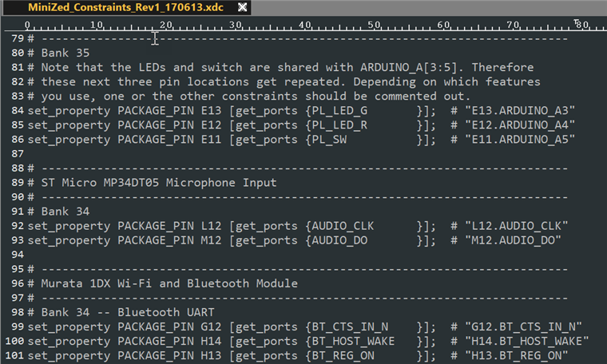Click the PL_SW port name text
This screenshot has width=607, height=364.
(x=329, y=139)
